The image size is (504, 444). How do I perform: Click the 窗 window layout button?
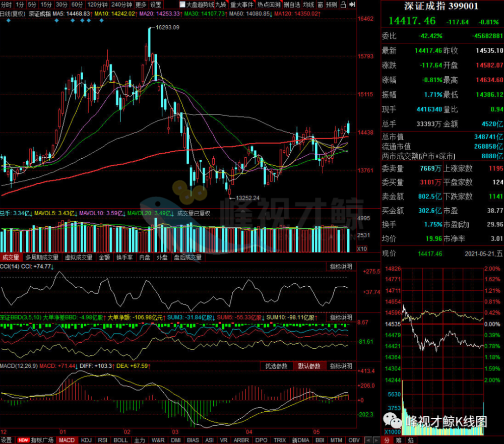(x=320, y=5)
